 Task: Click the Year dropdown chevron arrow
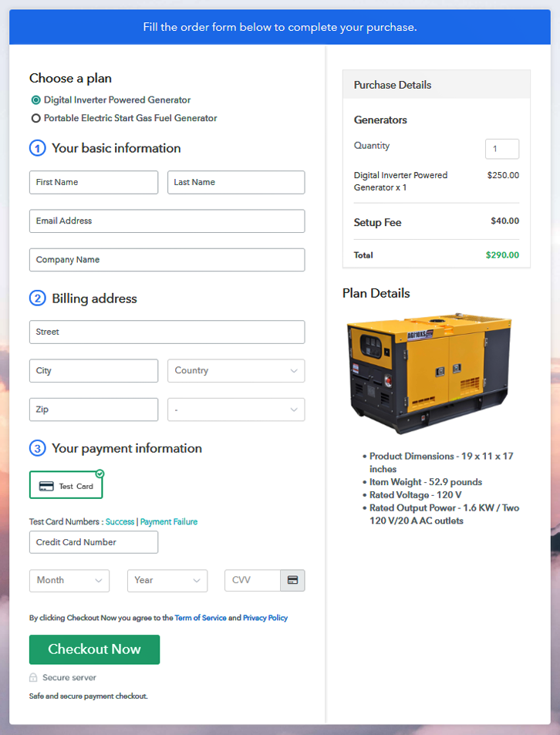point(197,580)
